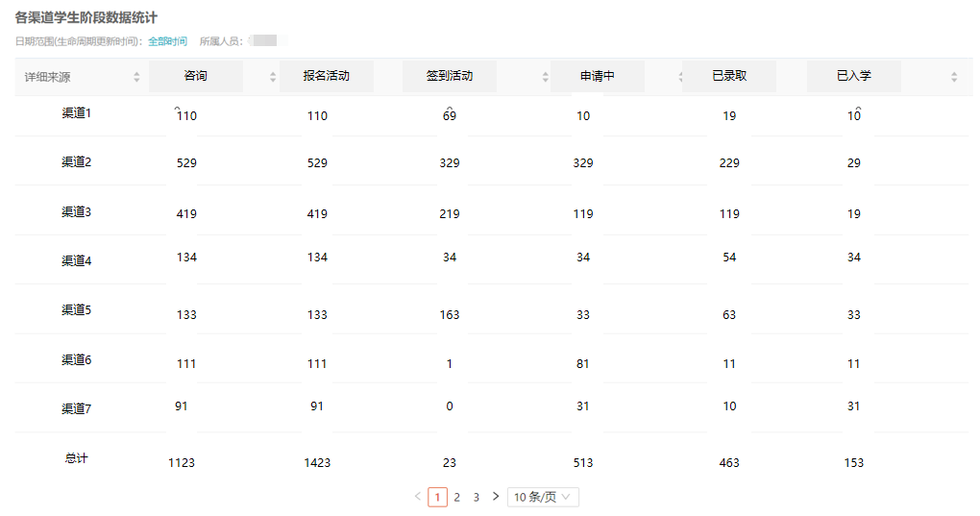Toggle sorting arrows for 申请中 column
The width and height of the screenshot is (980, 516).
pyautogui.click(x=680, y=77)
